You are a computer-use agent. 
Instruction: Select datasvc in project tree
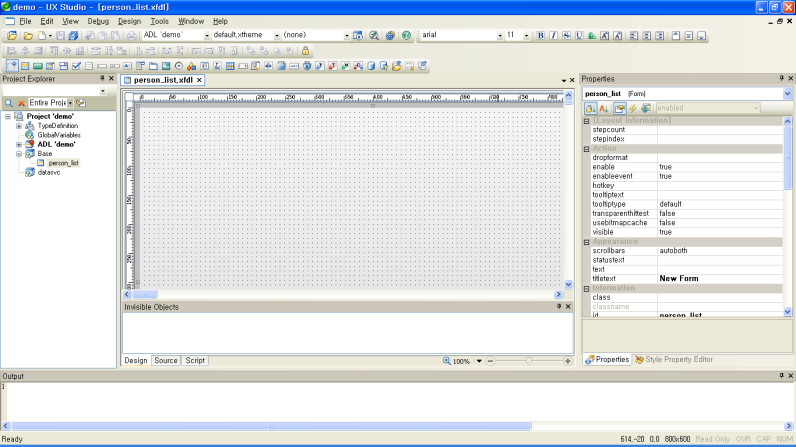pyautogui.click(x=49, y=173)
